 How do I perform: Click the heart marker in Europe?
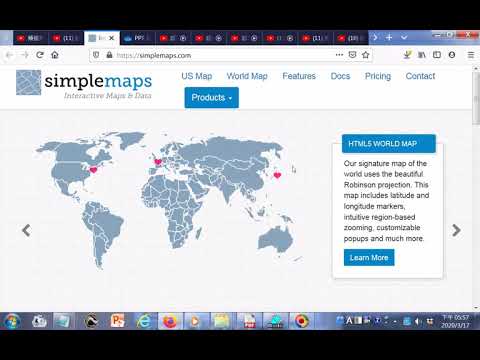pyautogui.click(x=158, y=162)
